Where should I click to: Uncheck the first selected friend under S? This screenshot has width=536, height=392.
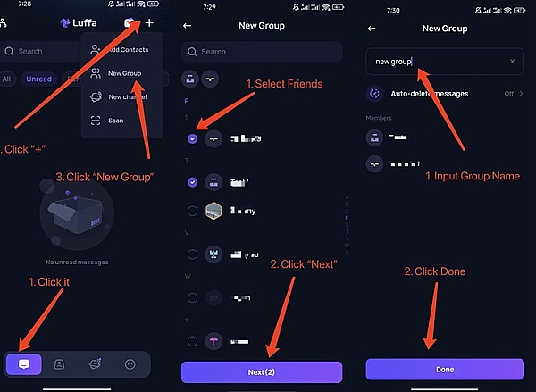[192, 138]
